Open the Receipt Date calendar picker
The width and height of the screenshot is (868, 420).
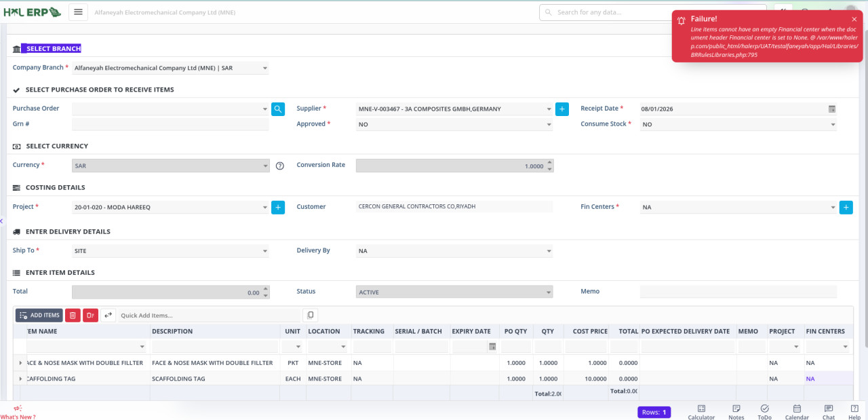(x=831, y=109)
